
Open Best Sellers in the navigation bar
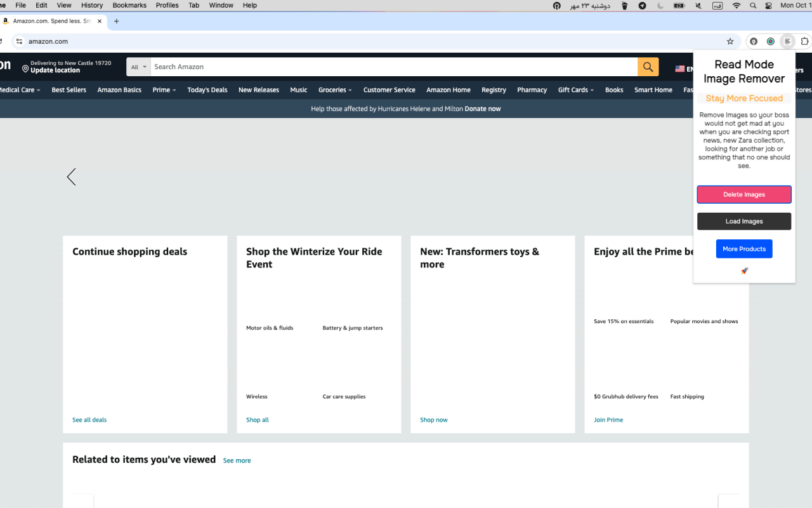tap(69, 90)
